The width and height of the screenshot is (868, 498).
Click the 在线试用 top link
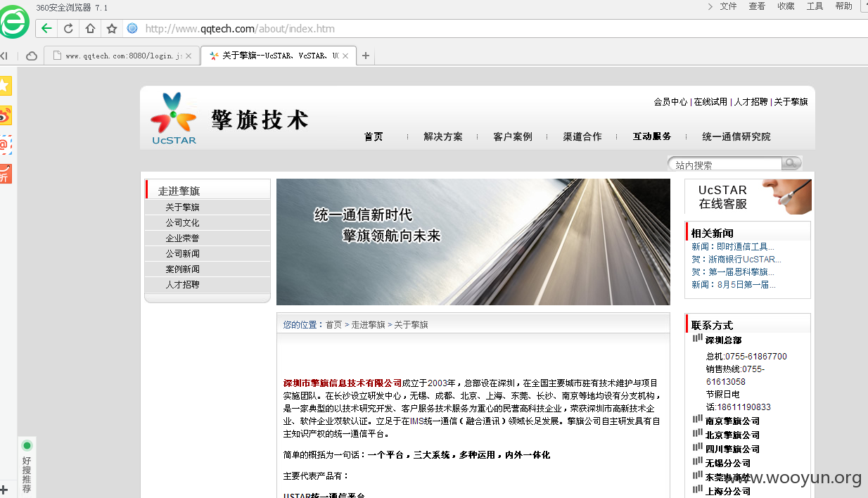(710, 102)
